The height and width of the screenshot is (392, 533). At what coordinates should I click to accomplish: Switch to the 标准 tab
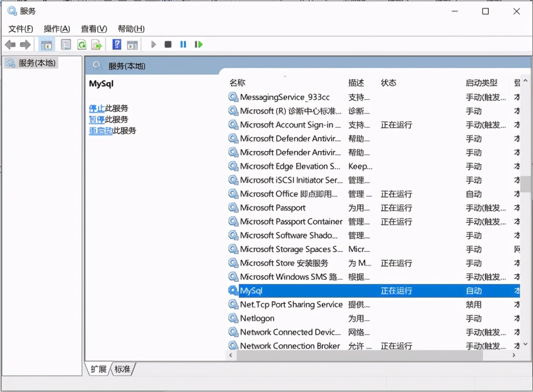(x=122, y=369)
